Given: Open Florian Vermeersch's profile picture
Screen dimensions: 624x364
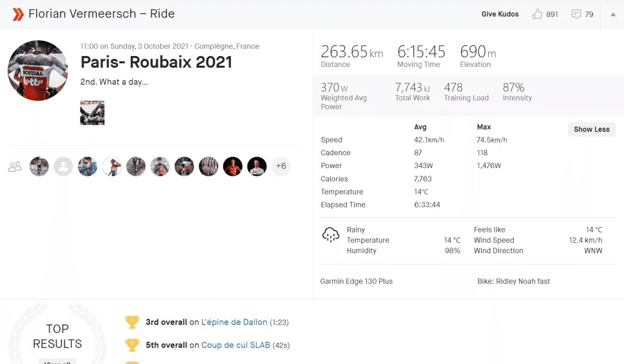Looking at the screenshot, I should tap(38, 71).
